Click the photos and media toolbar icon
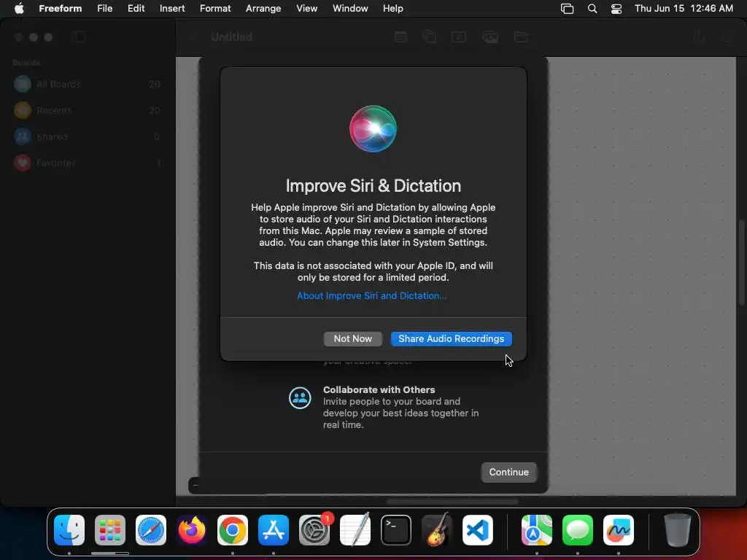The image size is (747, 560). (x=490, y=37)
